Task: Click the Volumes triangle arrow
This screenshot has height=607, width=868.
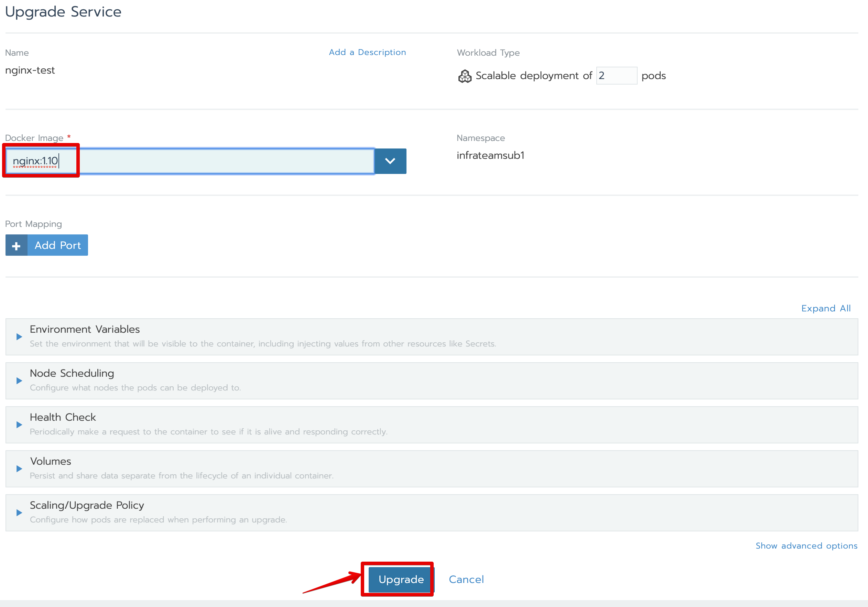Action: 19,469
